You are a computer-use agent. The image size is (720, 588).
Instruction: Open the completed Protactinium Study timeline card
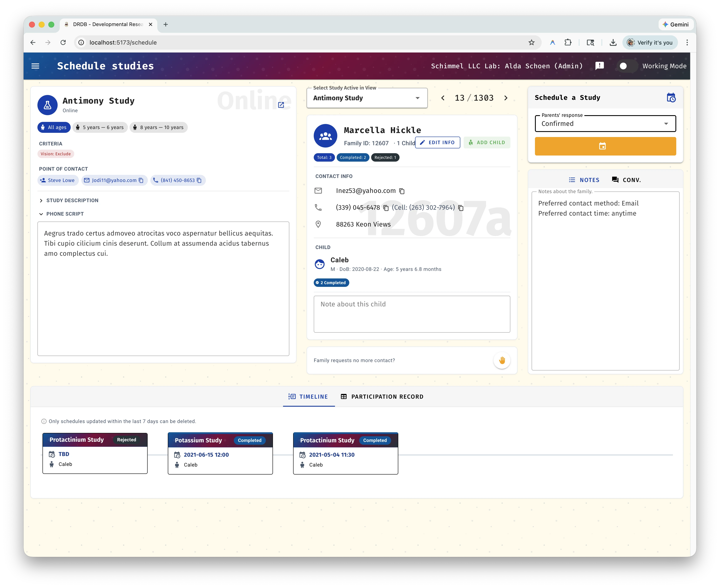(346, 454)
